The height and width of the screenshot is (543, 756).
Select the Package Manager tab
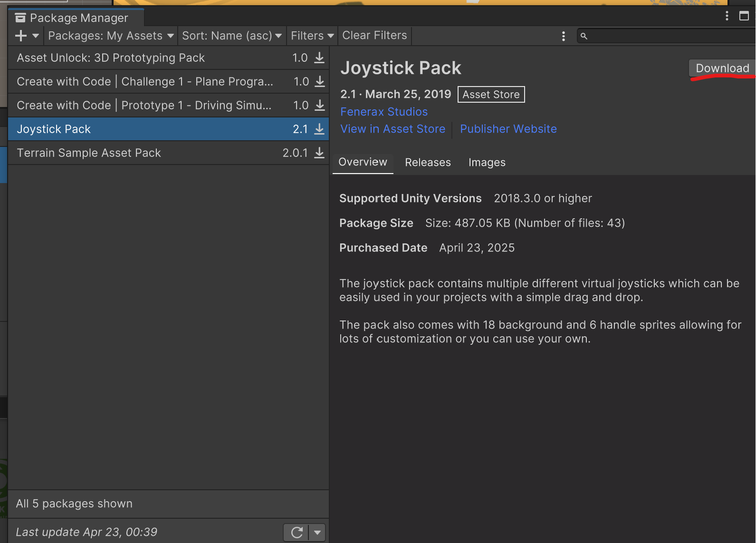pyautogui.click(x=76, y=18)
